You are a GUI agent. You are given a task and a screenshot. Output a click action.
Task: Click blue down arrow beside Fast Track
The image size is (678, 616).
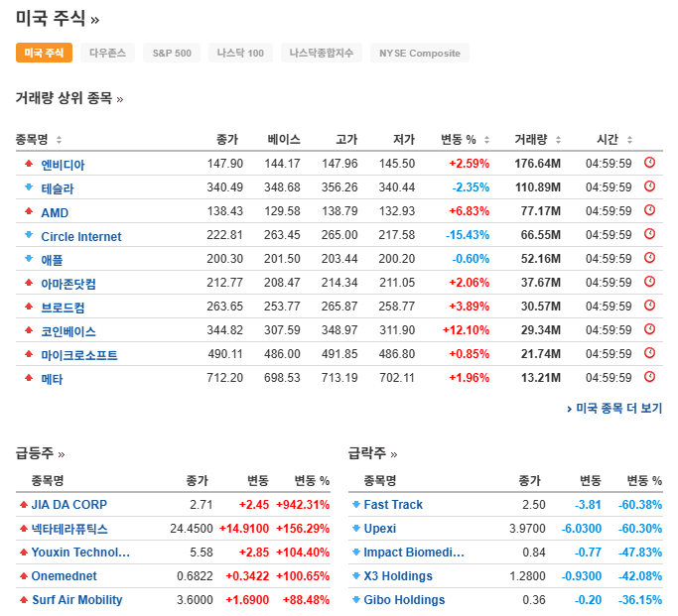click(356, 504)
